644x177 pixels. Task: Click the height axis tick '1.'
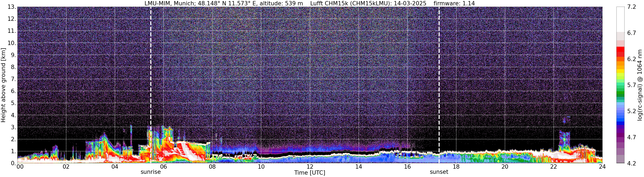(13, 151)
